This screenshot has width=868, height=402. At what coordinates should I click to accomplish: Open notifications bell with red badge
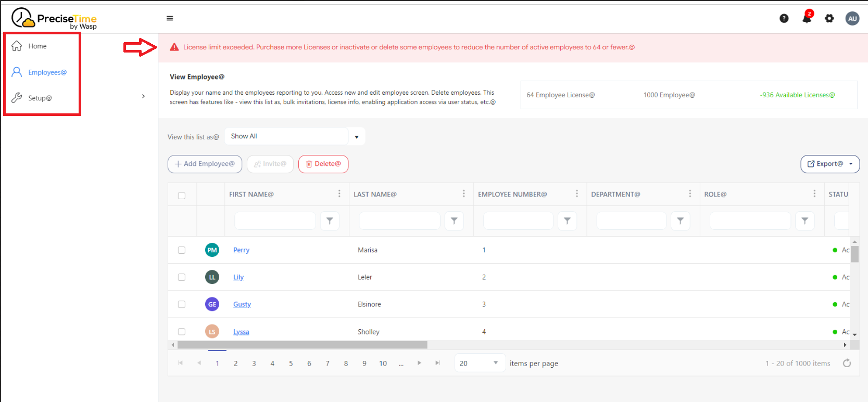807,19
